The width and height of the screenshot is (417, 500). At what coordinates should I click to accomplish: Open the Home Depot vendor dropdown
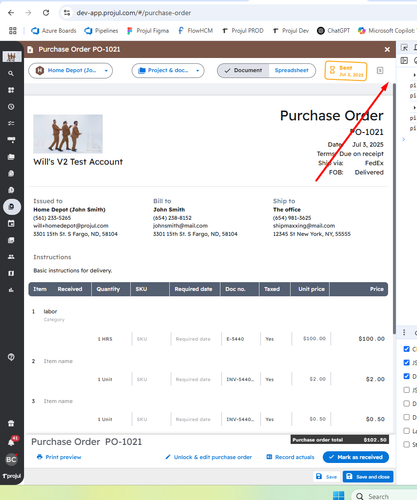(x=71, y=71)
